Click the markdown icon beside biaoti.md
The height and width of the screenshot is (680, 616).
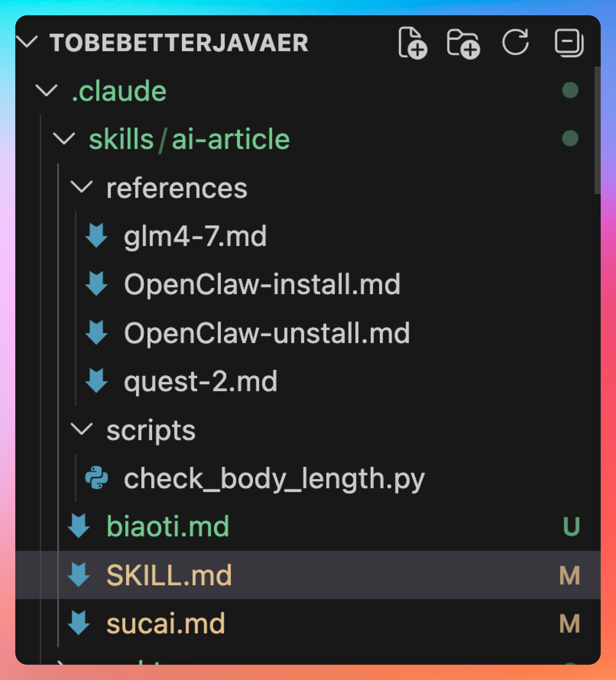79,526
